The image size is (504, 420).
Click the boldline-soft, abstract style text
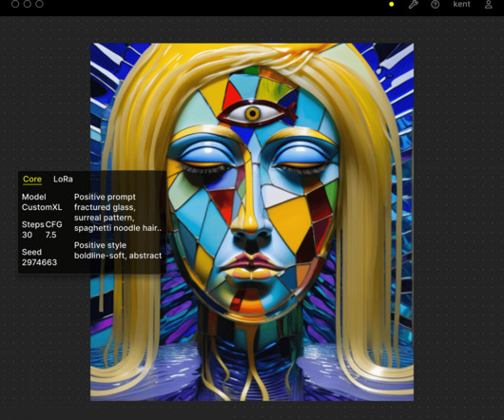118,256
